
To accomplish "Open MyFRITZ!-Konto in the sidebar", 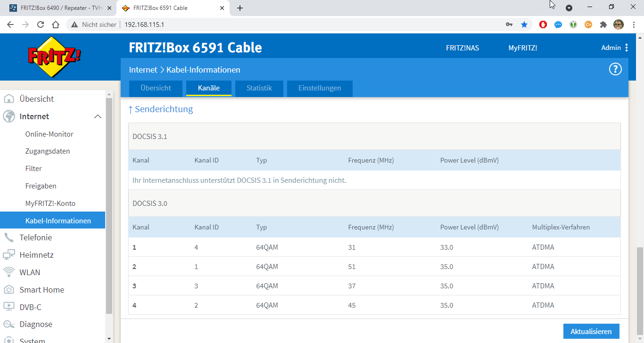I will point(50,204).
